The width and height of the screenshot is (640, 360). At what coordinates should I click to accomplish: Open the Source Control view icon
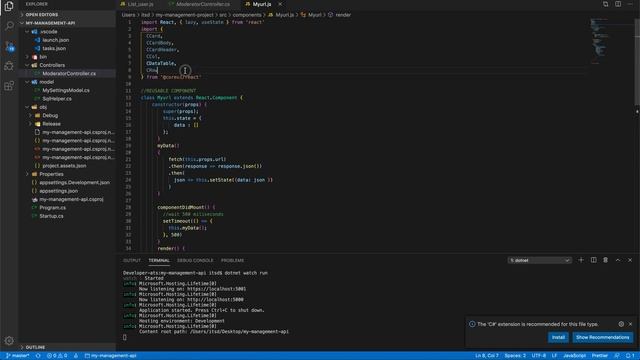pos(9,46)
